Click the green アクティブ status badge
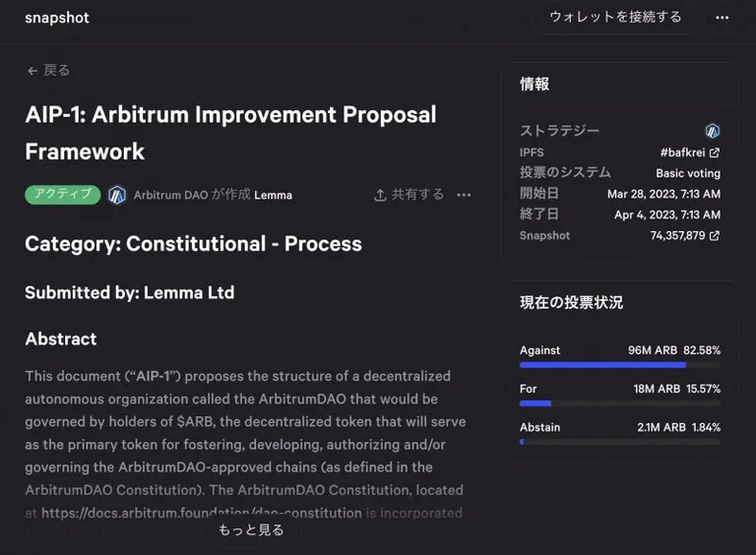 [63, 195]
